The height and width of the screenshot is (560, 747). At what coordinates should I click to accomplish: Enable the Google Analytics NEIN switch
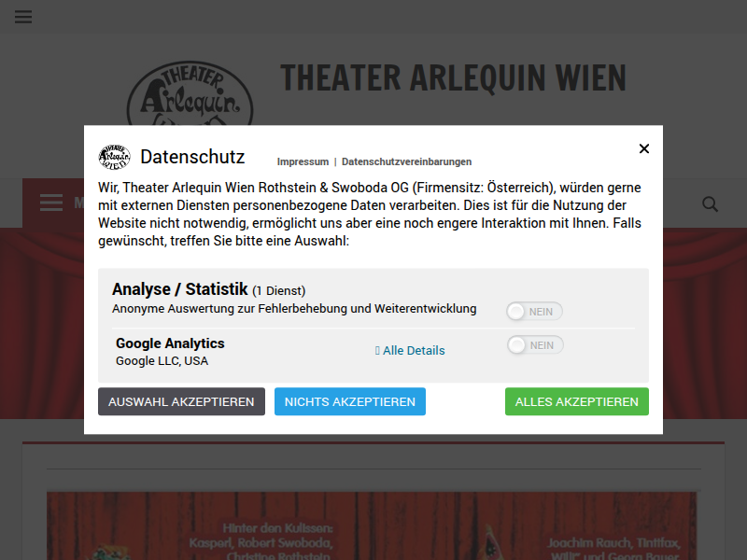point(534,344)
